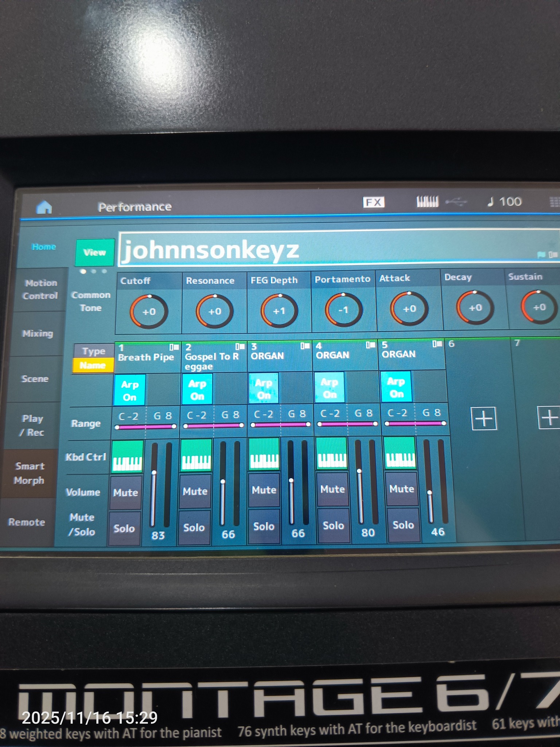Tap the FEG Depth knob

[x=279, y=311]
